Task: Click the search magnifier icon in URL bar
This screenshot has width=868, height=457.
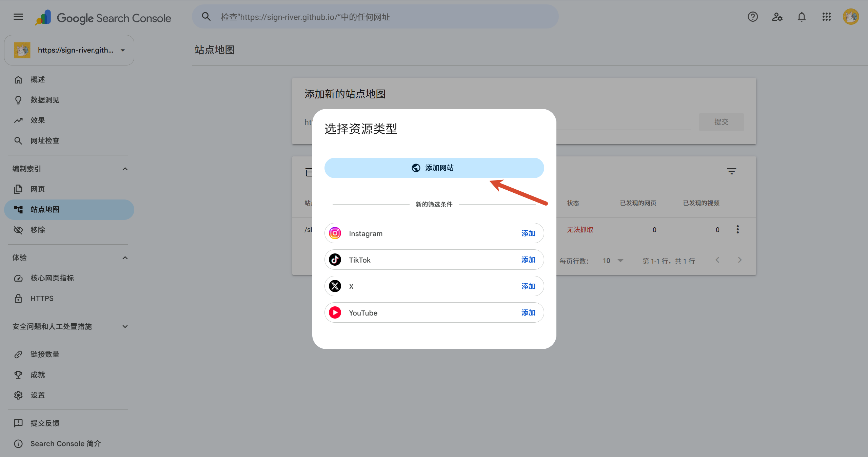Action: 206,17
